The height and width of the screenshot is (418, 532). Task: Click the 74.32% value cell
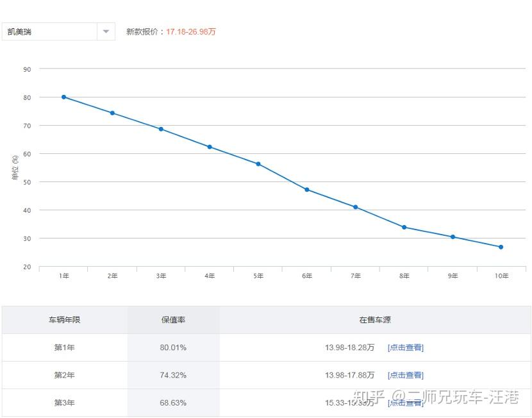point(173,375)
